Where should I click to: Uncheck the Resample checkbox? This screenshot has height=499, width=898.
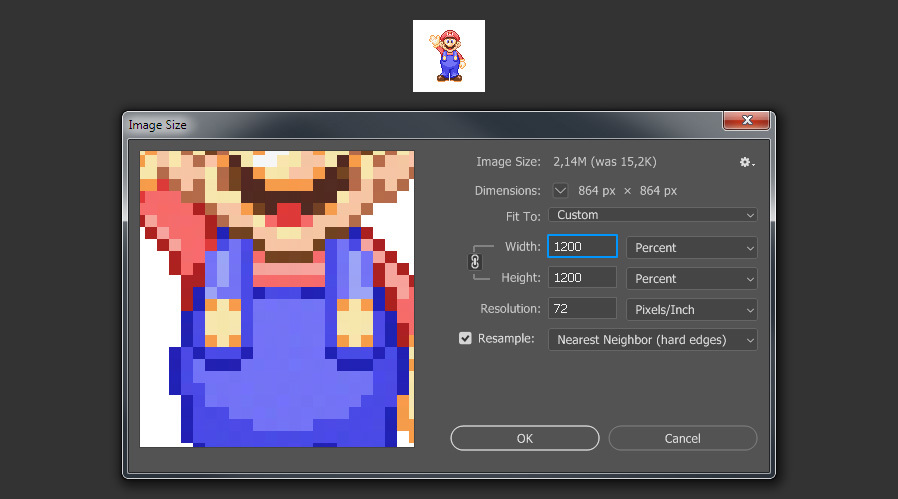tap(465, 338)
